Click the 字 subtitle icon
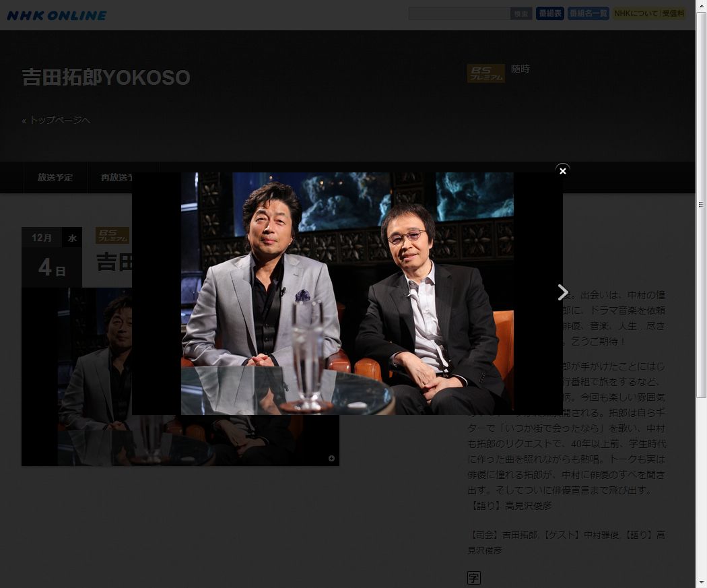 (x=474, y=578)
